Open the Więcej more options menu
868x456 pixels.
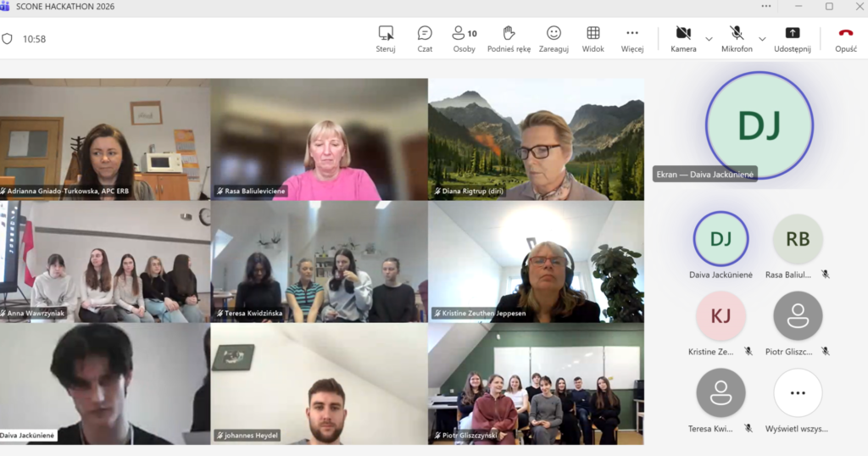coord(632,38)
